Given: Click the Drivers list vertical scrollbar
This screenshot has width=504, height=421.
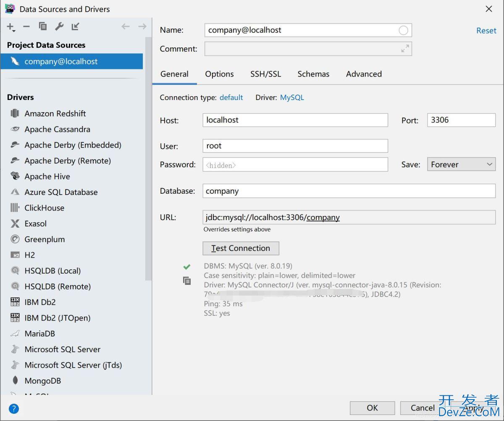Looking at the screenshot, I should [x=148, y=160].
